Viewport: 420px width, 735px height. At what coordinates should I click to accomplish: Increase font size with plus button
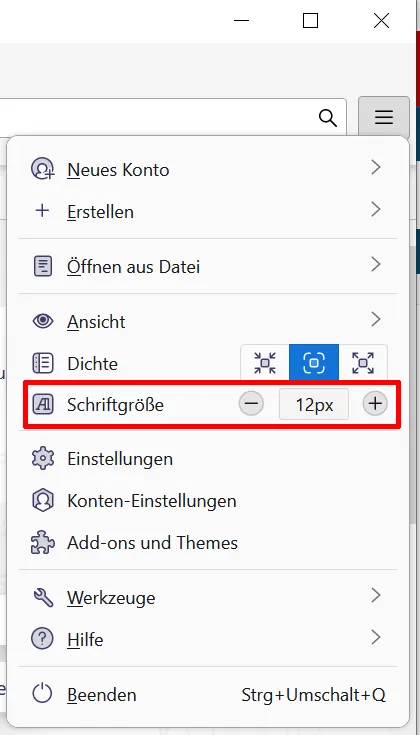tap(375, 404)
